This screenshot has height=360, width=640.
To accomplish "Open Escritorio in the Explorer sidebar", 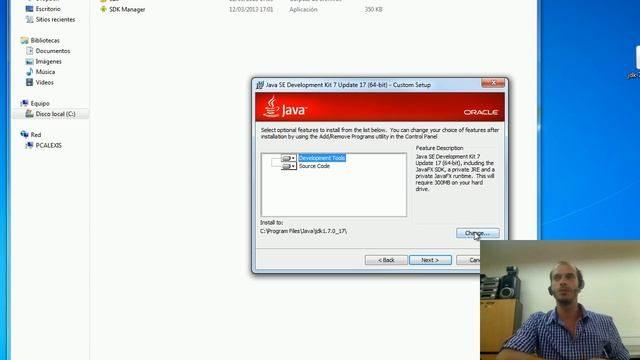I will (x=48, y=9).
